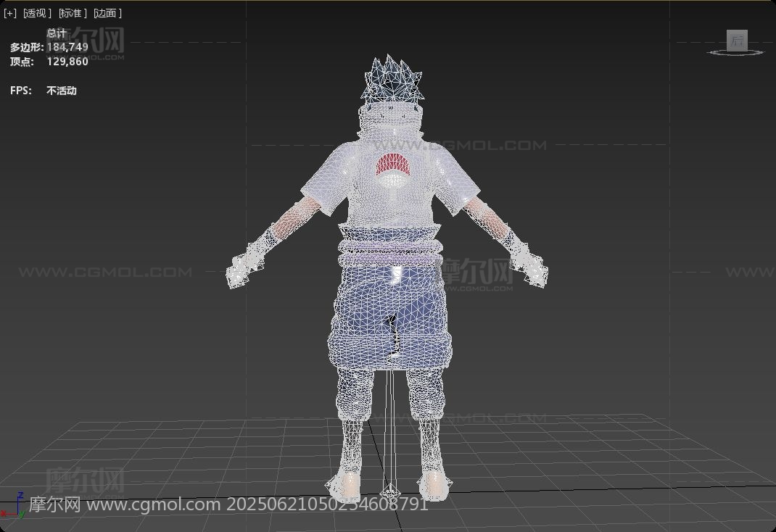Click the 多边形 polygon label
Viewport: 776px width, 532px height.
point(27,47)
